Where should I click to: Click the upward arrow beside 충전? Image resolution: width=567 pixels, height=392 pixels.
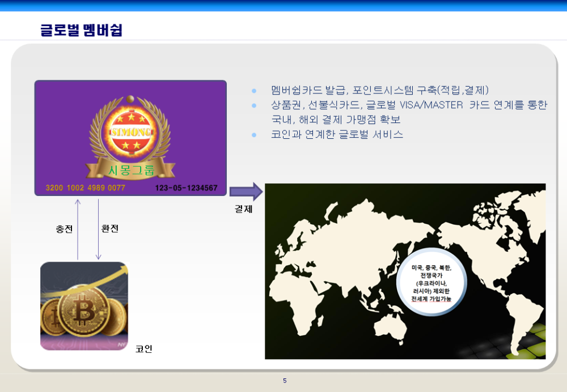[78, 229]
